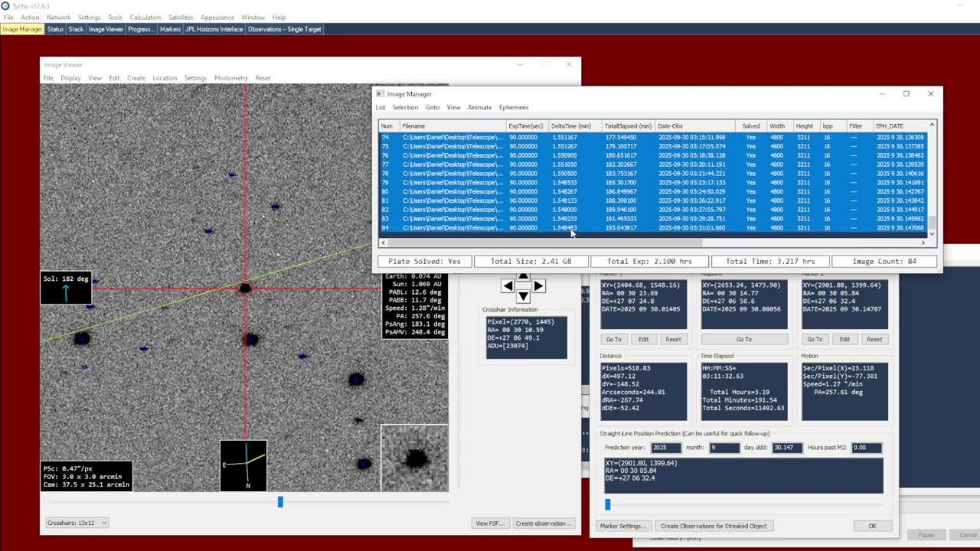Open the Photometry menu in Image Viewer
980x551 pixels.
coord(230,78)
